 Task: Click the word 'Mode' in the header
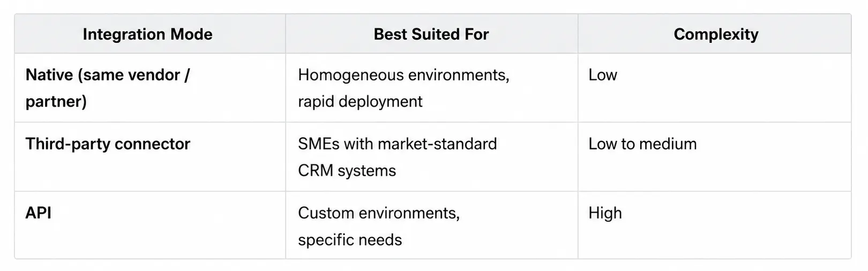click(x=191, y=34)
